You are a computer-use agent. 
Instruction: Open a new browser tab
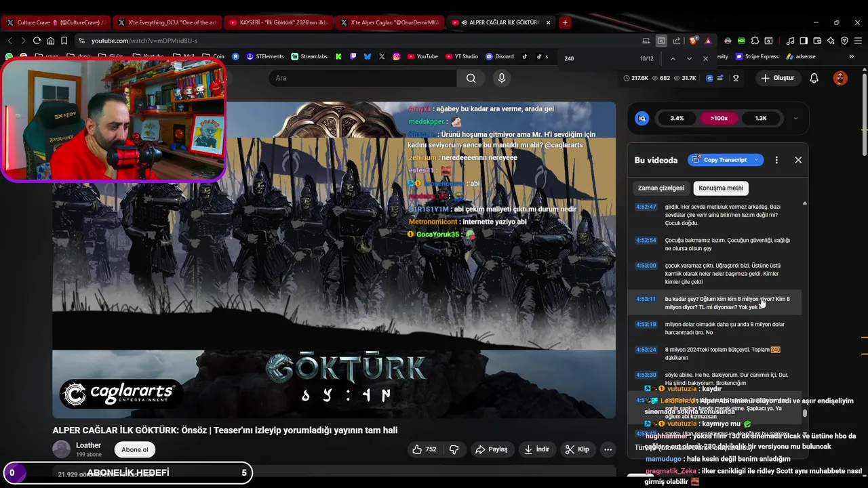tap(564, 22)
